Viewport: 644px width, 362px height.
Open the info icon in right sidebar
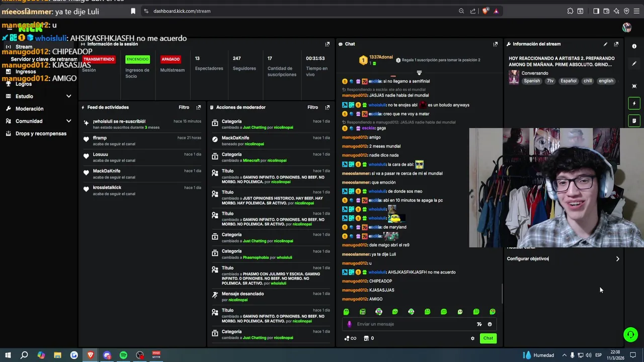(x=634, y=46)
